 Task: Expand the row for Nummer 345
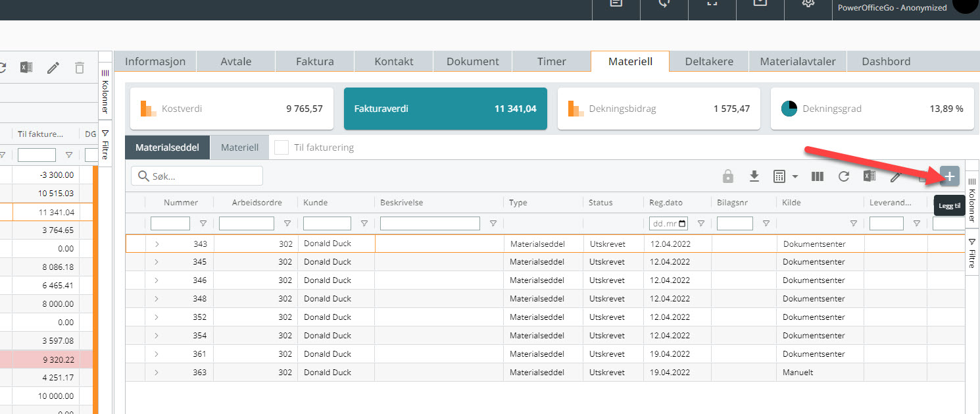(157, 262)
